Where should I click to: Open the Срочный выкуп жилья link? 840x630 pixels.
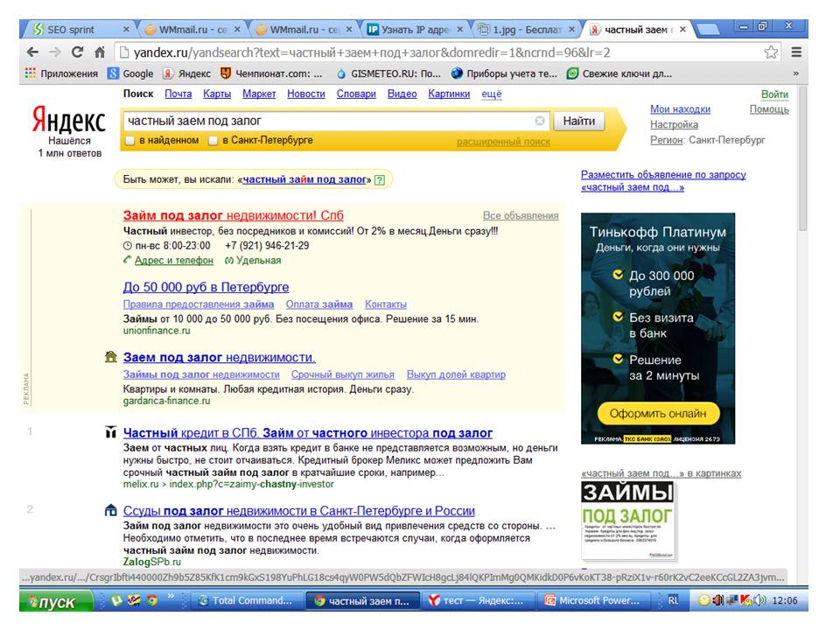[343, 374]
